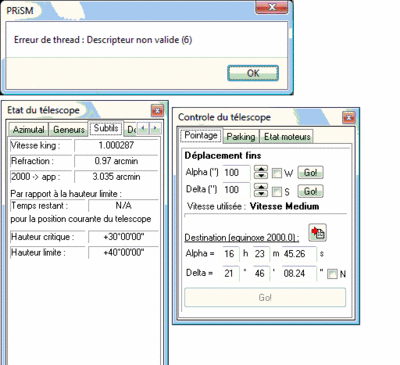Screen dimensions: 400x365
Task: Click the destination catalog import icon
Action: point(317,232)
